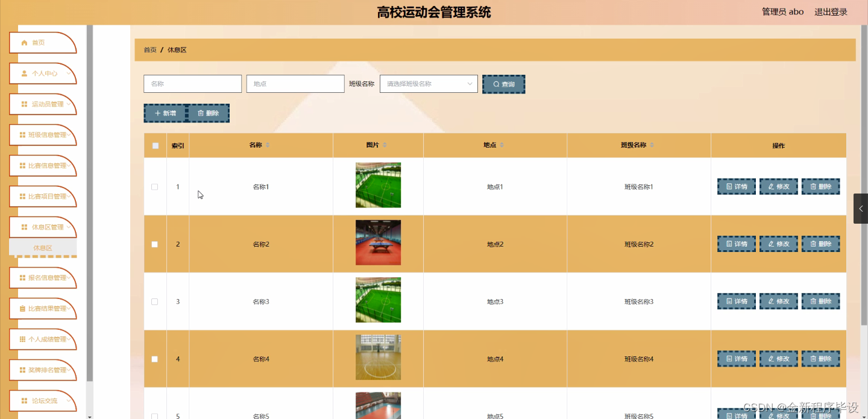The image size is (868, 419).
Task: Click the grid icon beside 运动员管理
Action: coord(24,104)
